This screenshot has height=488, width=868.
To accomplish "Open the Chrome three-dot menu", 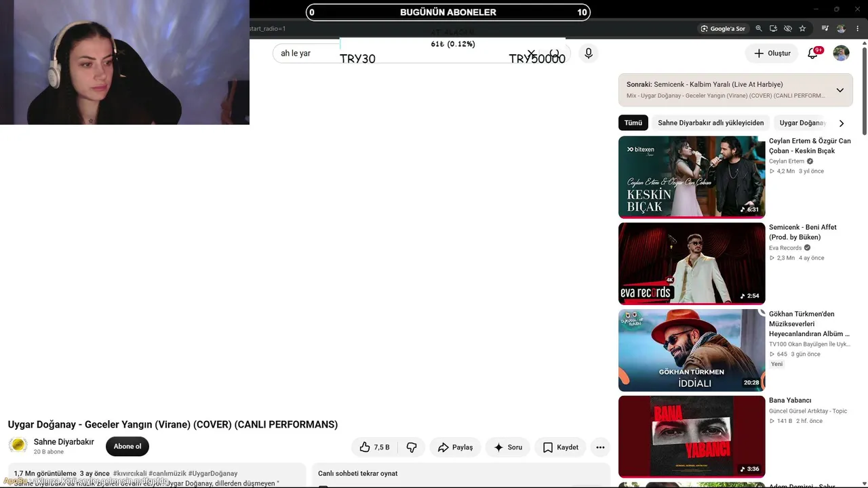I will point(858,28).
